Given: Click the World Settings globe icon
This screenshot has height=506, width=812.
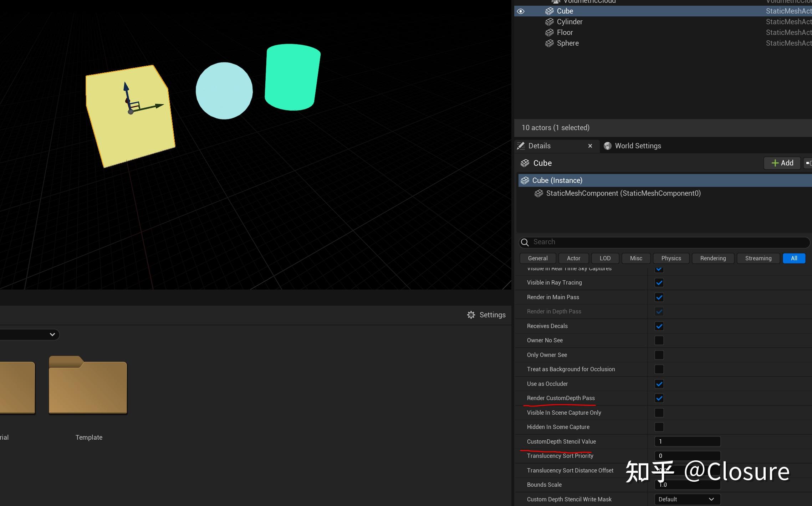Looking at the screenshot, I should click(608, 146).
